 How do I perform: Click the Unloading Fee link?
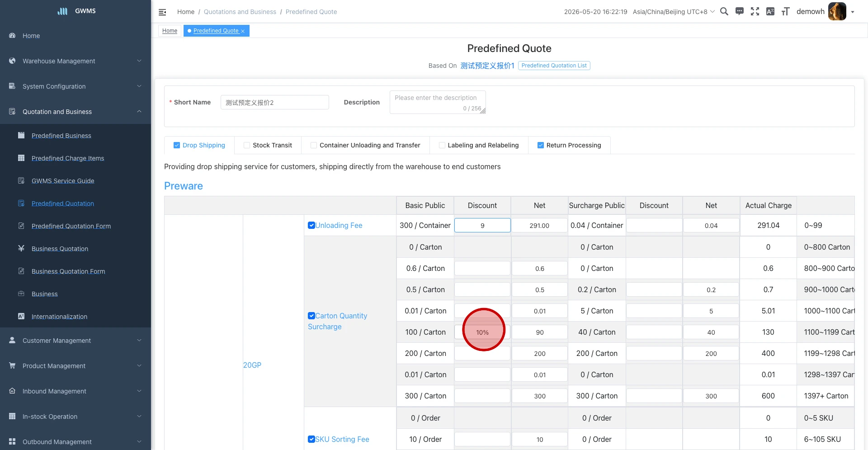pyautogui.click(x=339, y=225)
